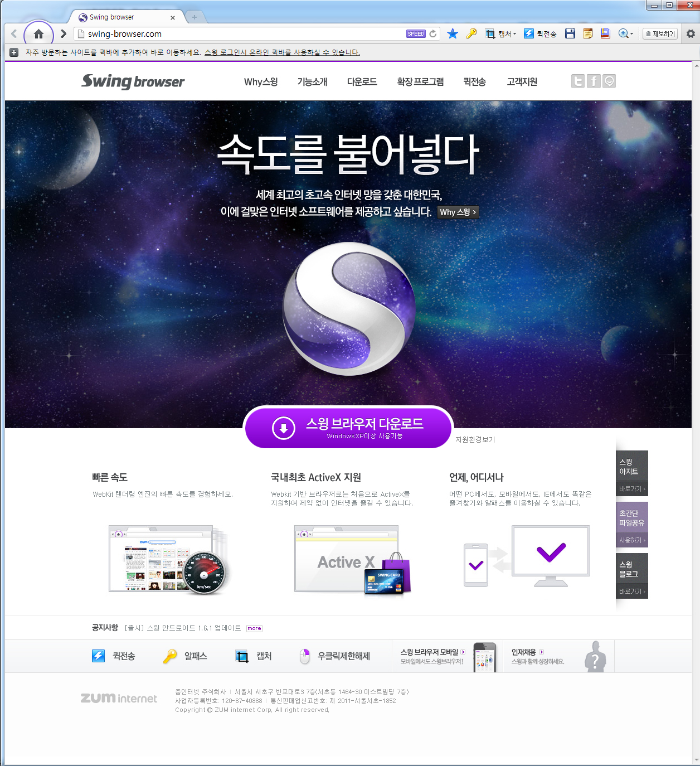Click the footer 알패스 key icon

pyautogui.click(x=170, y=656)
